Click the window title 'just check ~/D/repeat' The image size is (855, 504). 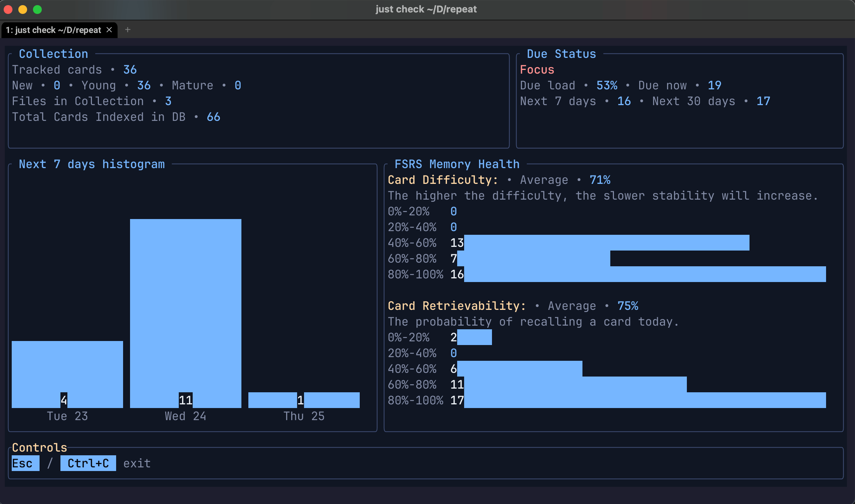click(x=426, y=9)
